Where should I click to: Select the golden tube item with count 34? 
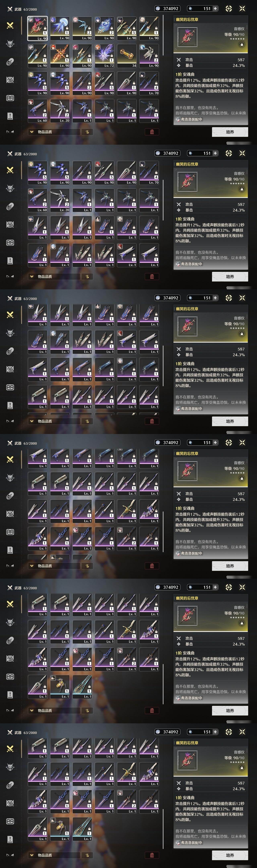pyautogui.click(x=127, y=56)
